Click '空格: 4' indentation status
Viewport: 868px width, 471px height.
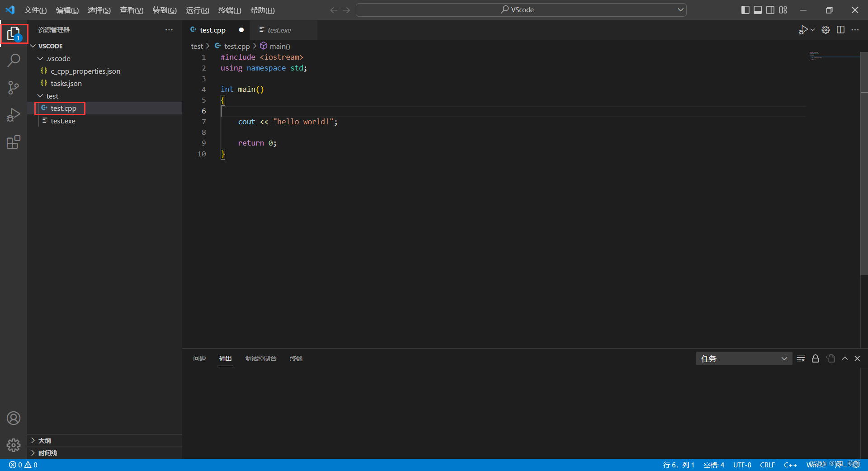point(714,465)
